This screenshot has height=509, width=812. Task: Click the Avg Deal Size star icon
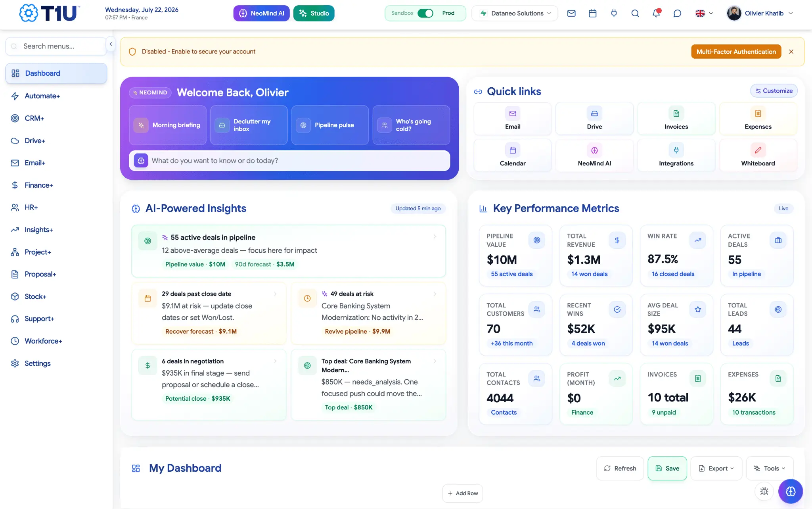pos(698,309)
